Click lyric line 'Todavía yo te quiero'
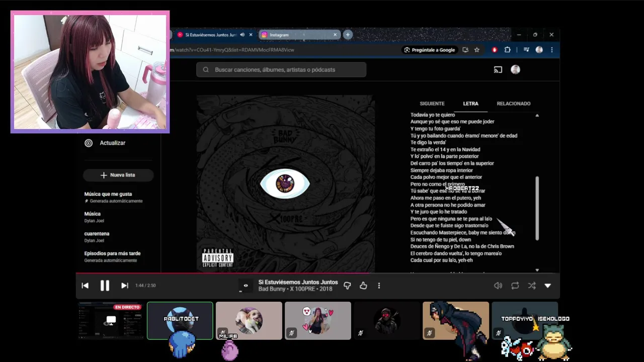This screenshot has height=362, width=644. [x=433, y=115]
